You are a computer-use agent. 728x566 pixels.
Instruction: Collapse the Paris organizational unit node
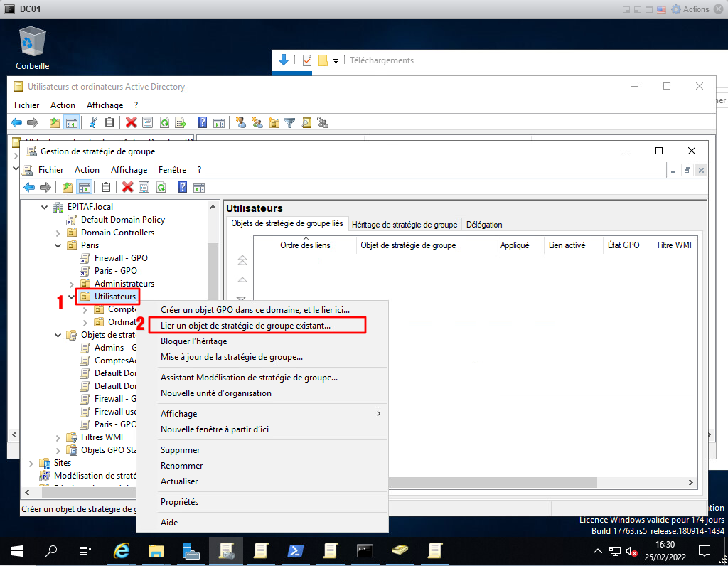point(58,245)
